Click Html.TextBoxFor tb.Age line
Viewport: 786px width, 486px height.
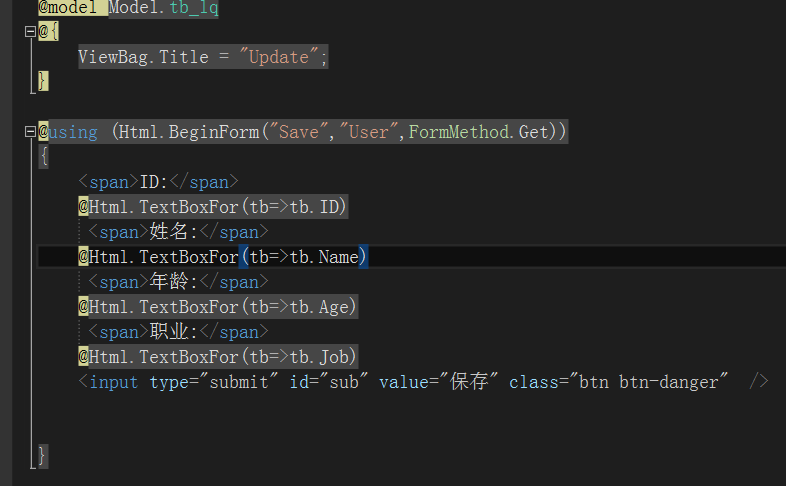pos(218,307)
